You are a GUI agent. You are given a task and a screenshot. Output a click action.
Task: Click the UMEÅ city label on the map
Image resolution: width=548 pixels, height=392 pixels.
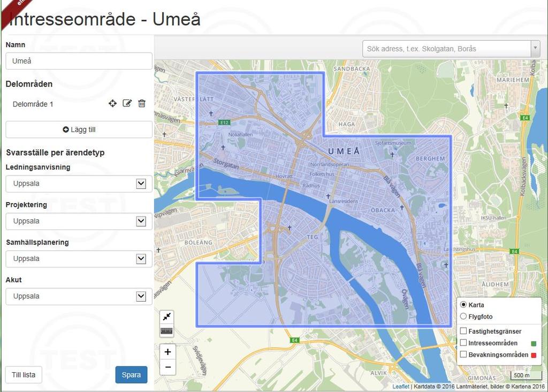(344, 151)
